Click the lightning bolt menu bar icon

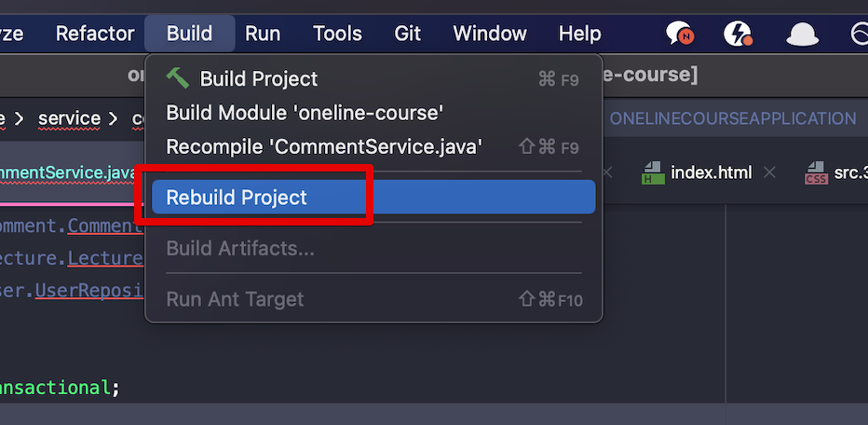(x=738, y=34)
